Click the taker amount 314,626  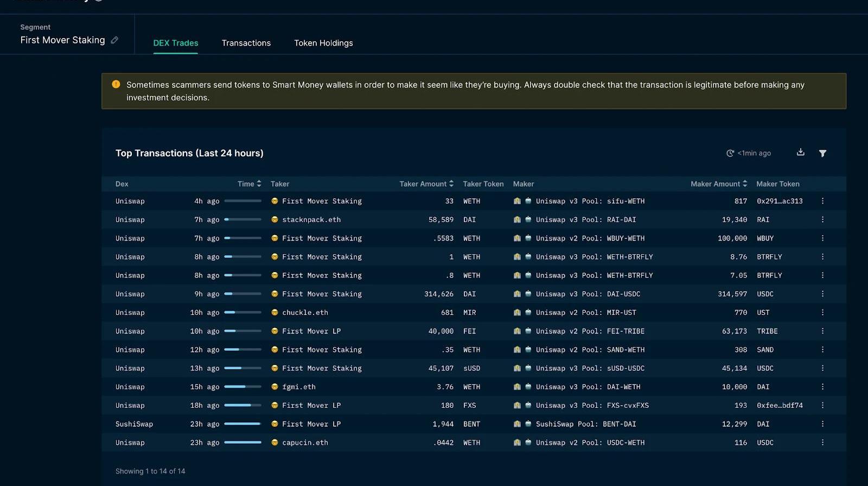coord(439,294)
